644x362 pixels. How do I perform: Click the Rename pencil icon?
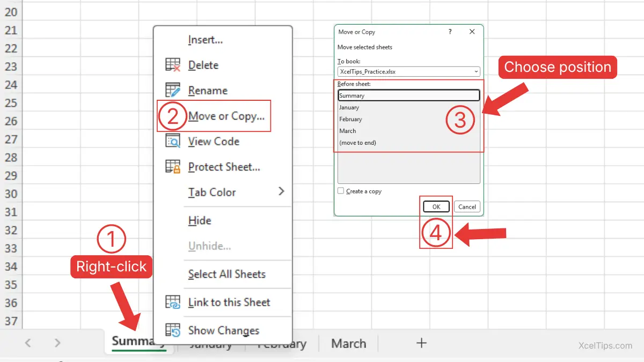tap(173, 90)
